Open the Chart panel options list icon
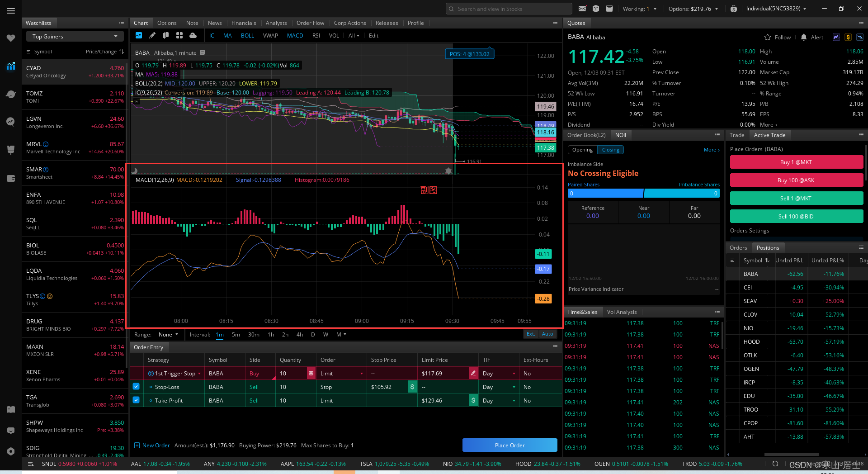This screenshot has width=868, height=474. [555, 23]
